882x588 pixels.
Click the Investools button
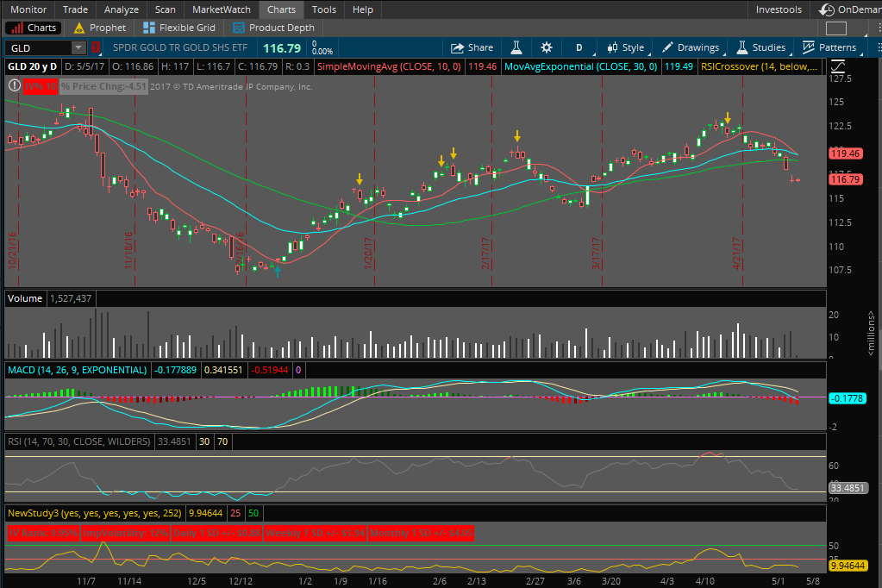click(779, 9)
